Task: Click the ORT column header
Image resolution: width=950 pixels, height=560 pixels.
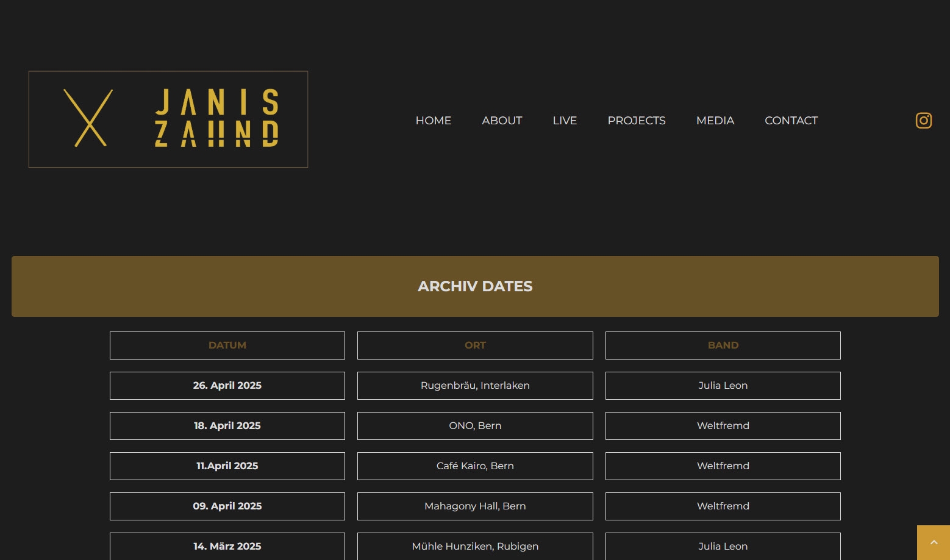Action: click(x=475, y=346)
